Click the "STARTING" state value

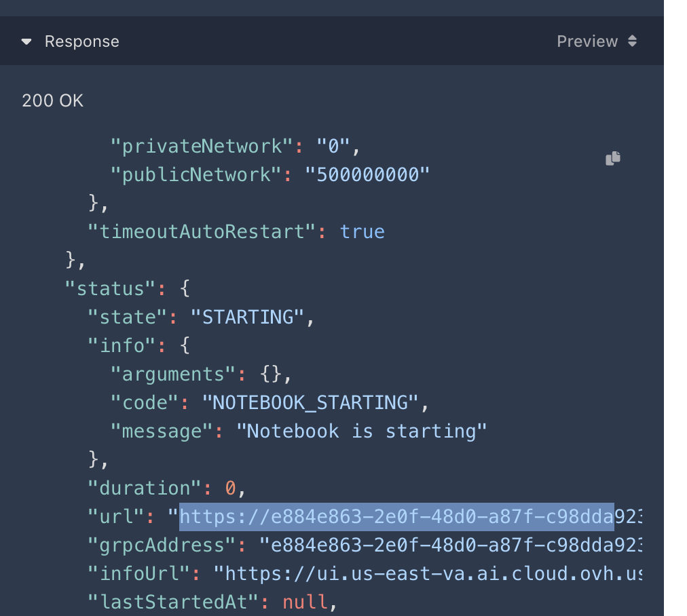point(248,317)
